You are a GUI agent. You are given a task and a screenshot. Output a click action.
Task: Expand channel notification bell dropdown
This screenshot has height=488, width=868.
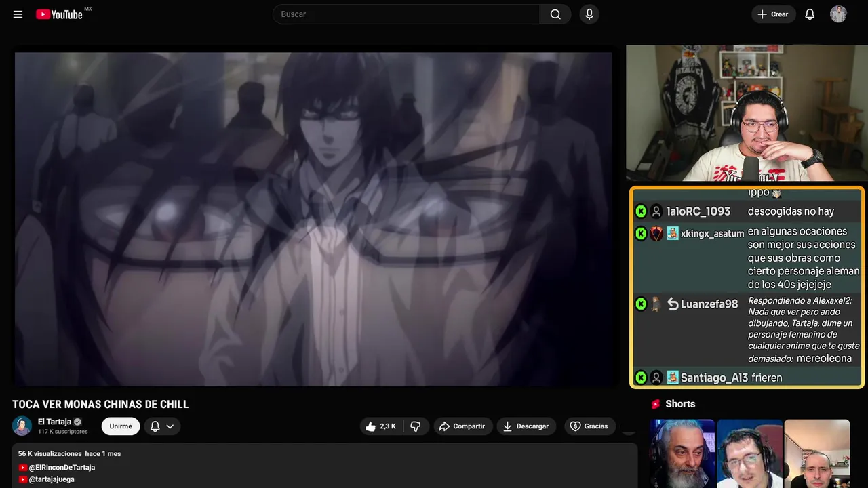click(x=162, y=426)
